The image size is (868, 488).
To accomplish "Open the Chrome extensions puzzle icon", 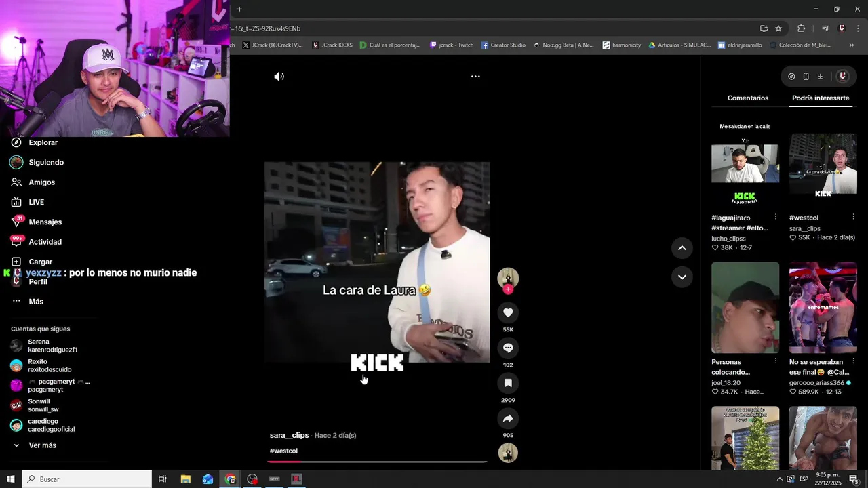I will [801, 28].
